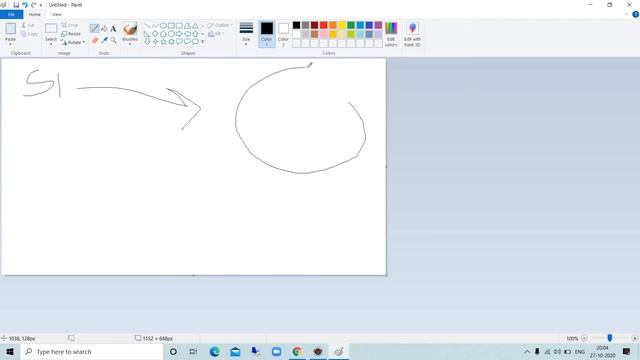
Task: Switch to the Home tab
Action: pyautogui.click(x=35, y=14)
